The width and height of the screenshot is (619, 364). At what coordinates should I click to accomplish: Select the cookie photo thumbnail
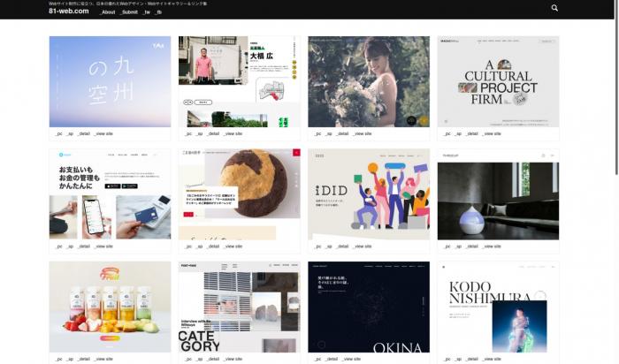[239, 193]
